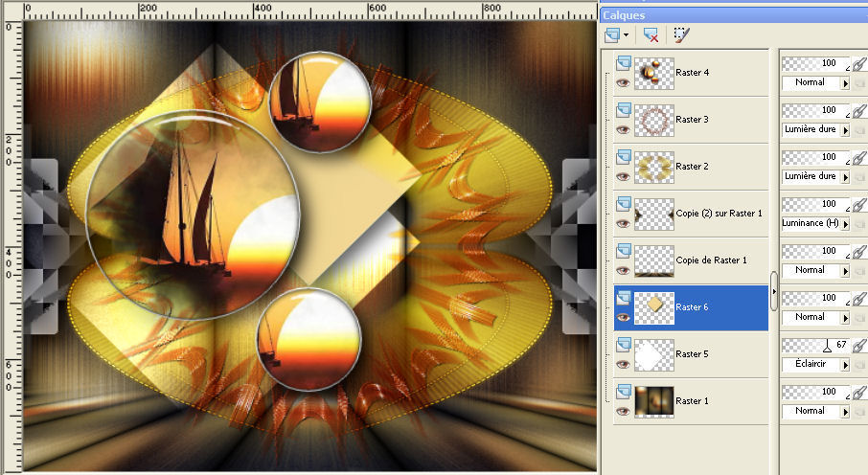
Task: Click the opacity slider of Raster 6
Action: (815, 299)
